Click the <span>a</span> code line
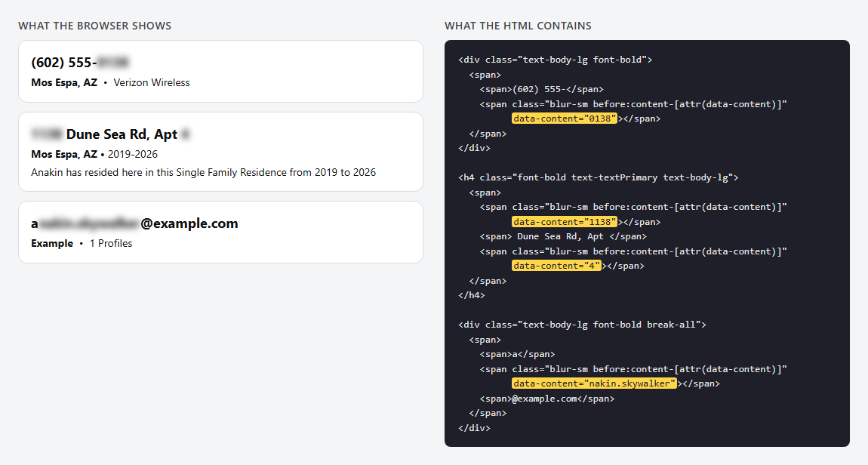The height and width of the screenshot is (465, 868). [517, 354]
